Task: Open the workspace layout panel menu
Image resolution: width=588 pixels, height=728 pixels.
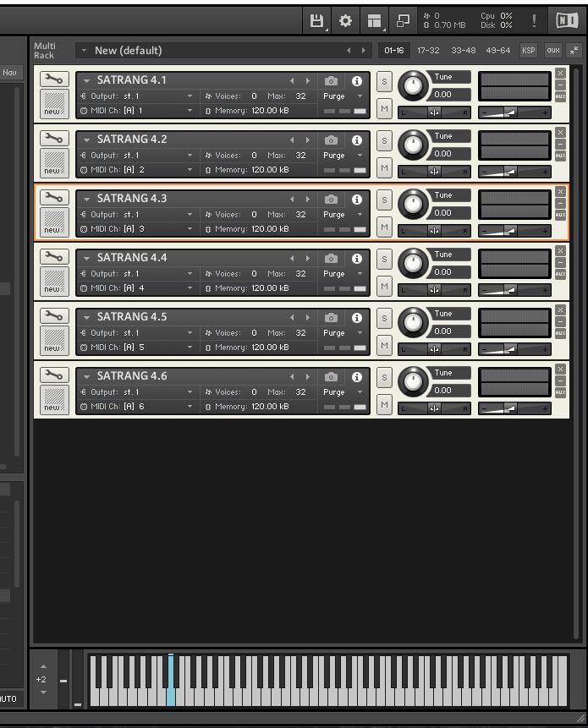Action: click(x=374, y=21)
